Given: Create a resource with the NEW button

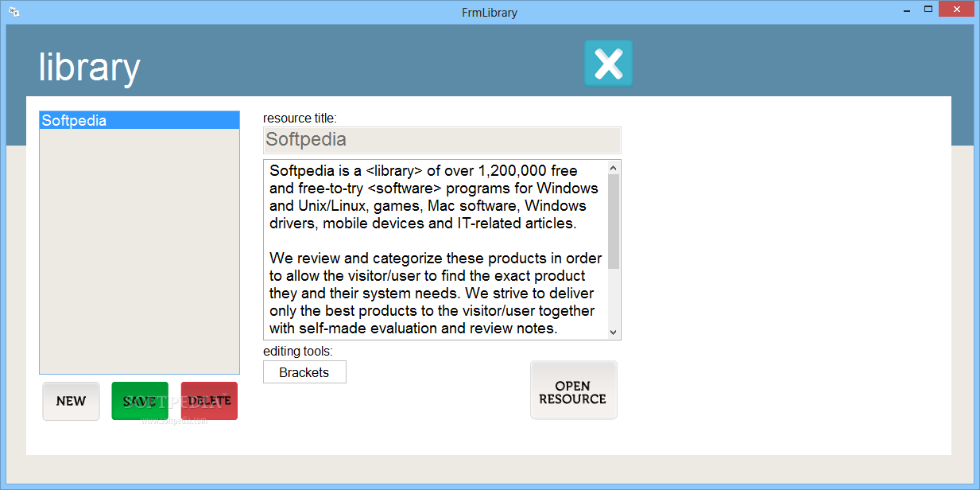Looking at the screenshot, I should [x=71, y=401].
